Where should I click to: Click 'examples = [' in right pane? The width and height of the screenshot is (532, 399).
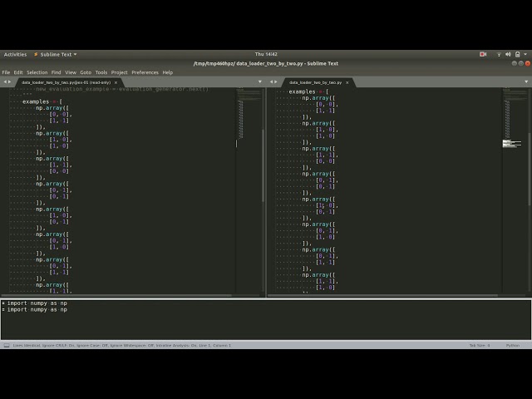(x=308, y=91)
